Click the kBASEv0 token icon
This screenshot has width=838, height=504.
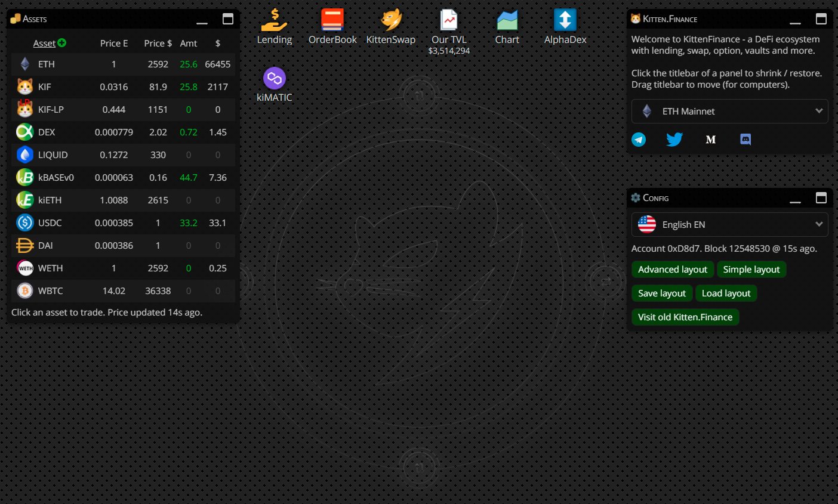coord(25,177)
